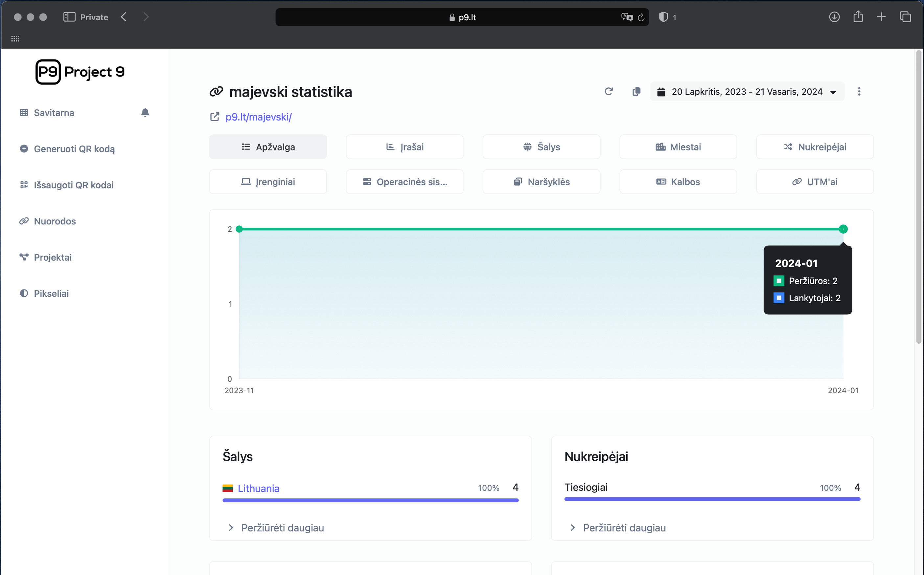The width and height of the screenshot is (924, 575).
Task: Click the external link icon beside p9.lt/majevski/
Action: [x=215, y=117]
